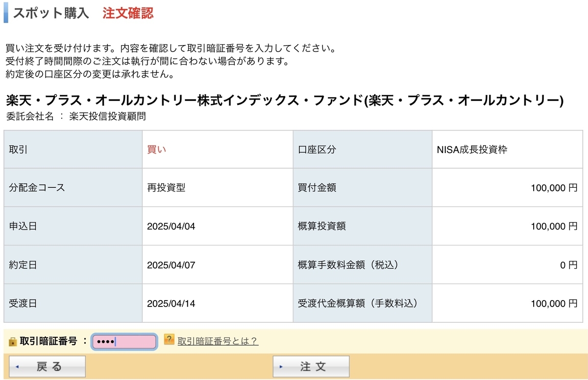Click the 受渡代金概算額 100,000 円 value
The height and width of the screenshot is (380, 588).
(x=554, y=304)
